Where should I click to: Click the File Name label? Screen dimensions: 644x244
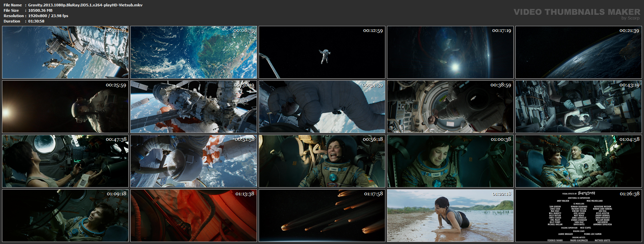pos(13,5)
